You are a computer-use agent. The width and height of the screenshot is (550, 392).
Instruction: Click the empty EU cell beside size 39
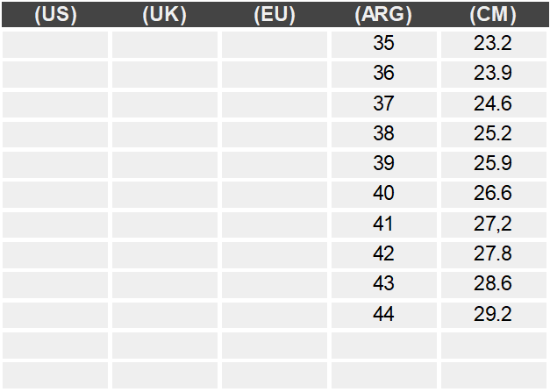click(x=275, y=165)
